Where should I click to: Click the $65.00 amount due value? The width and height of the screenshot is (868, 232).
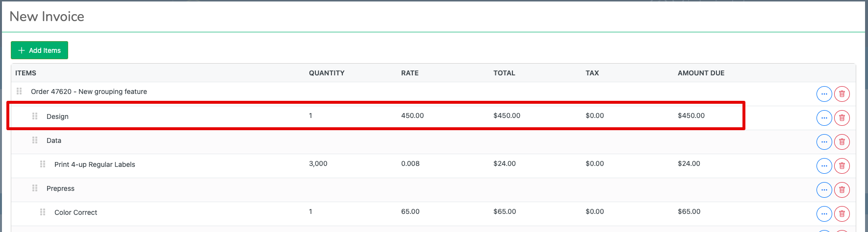(689, 211)
